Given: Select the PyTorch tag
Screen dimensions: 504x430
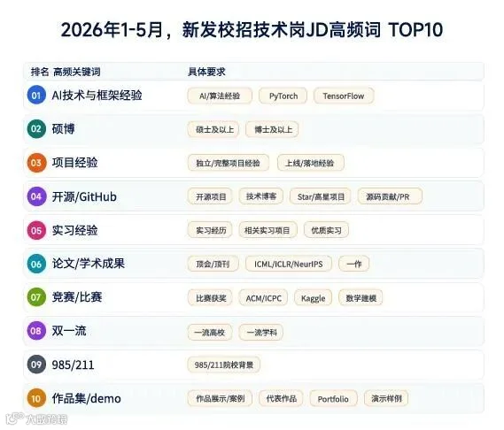Looking at the screenshot, I should (283, 96).
